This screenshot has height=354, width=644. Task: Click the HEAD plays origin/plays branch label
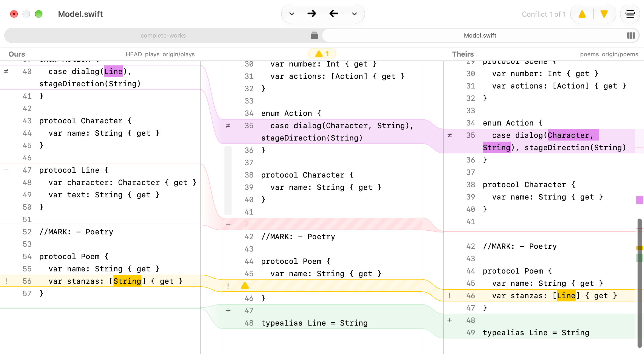[x=160, y=54]
